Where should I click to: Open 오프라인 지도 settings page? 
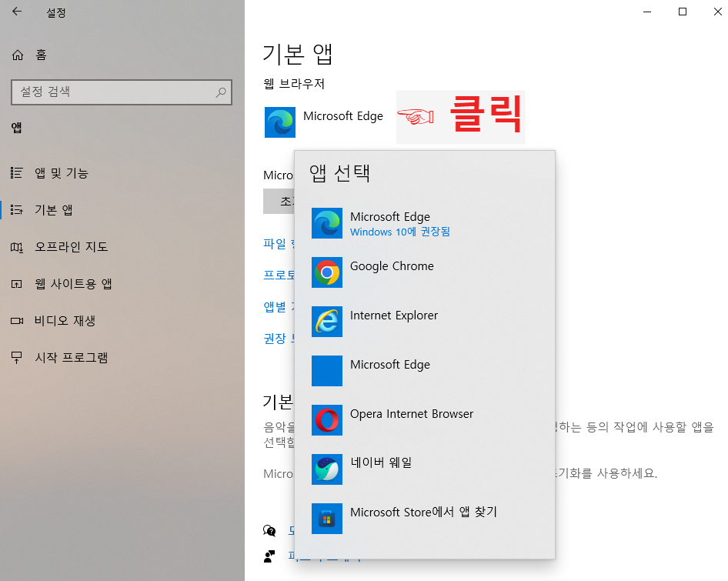[x=72, y=247]
